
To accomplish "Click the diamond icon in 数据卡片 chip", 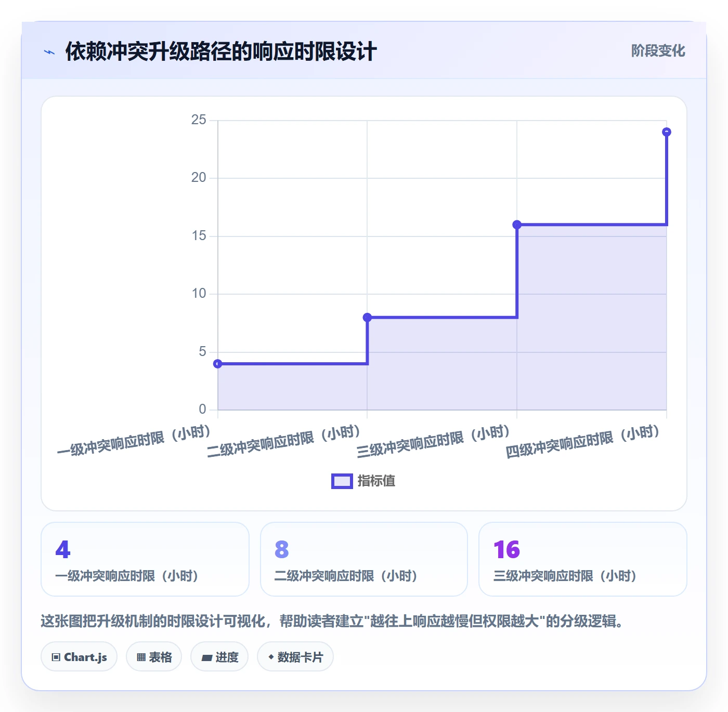I will pyautogui.click(x=271, y=657).
